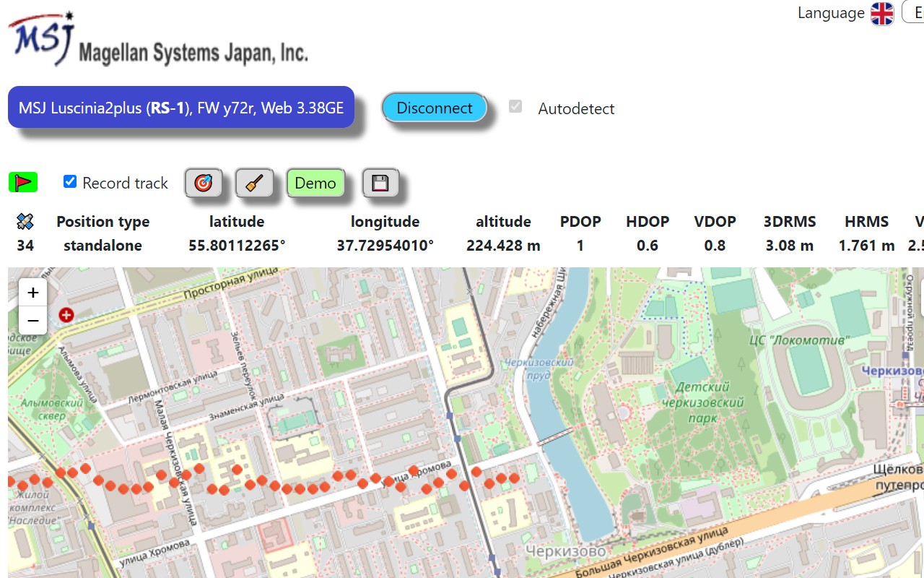The image size is (924, 578).
Task: Open the language selector at top right
Action: coord(881,13)
